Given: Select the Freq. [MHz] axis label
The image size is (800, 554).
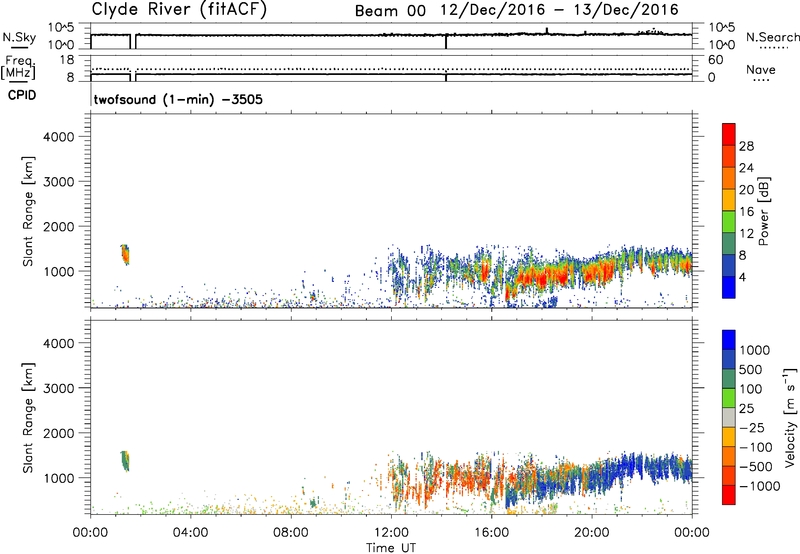Looking at the screenshot, I should pos(18,67).
